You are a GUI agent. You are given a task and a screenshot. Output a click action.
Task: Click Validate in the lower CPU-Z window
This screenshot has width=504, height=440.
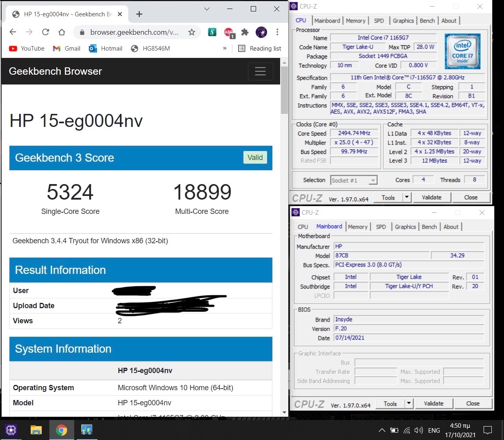(434, 404)
